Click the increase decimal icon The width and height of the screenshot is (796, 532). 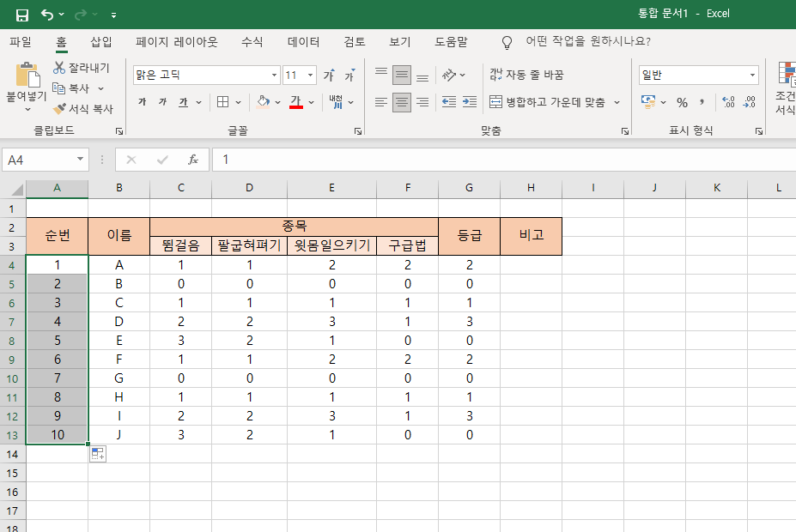coord(729,102)
